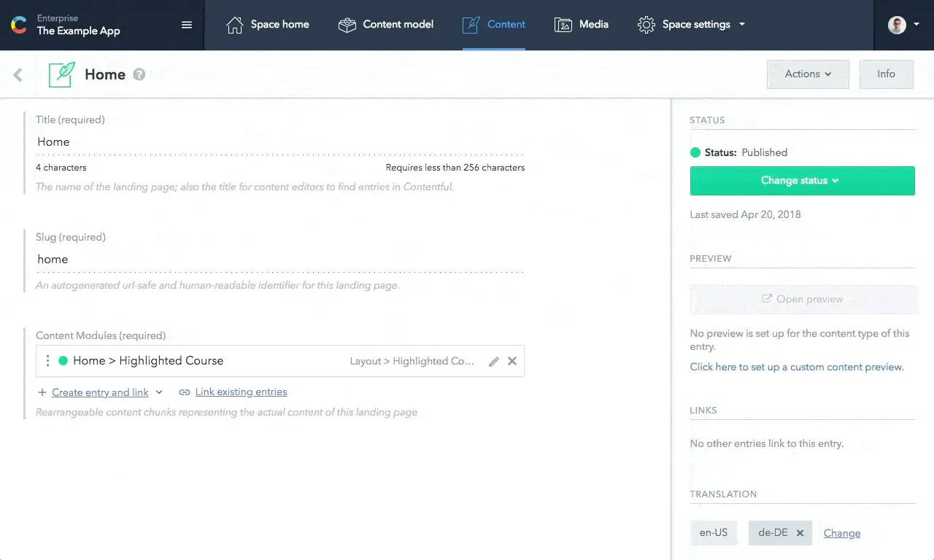The image size is (934, 560).
Task: Open the hamburger space menu
Action: click(x=187, y=25)
